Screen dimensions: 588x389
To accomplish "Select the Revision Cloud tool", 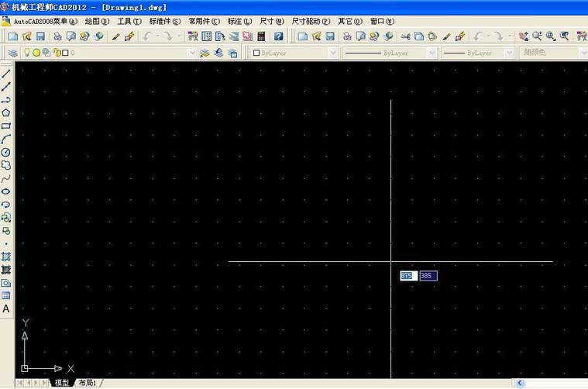I will (x=6, y=165).
